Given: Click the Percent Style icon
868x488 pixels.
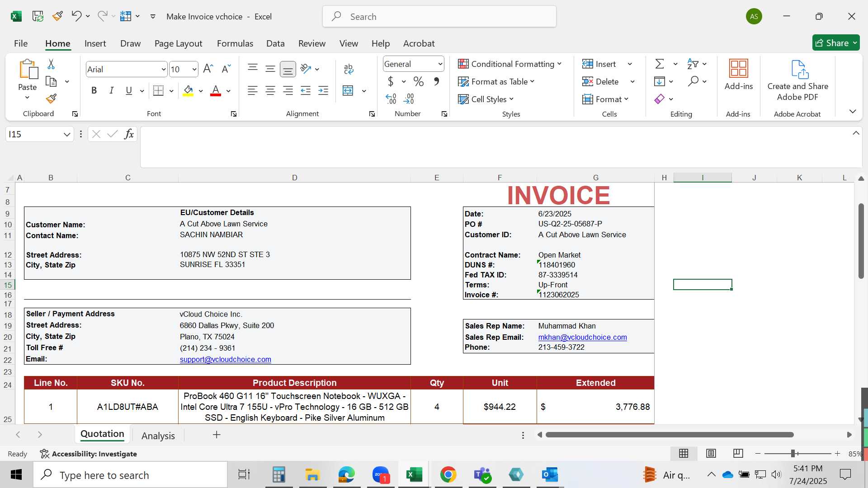Looking at the screenshot, I should pos(419,81).
